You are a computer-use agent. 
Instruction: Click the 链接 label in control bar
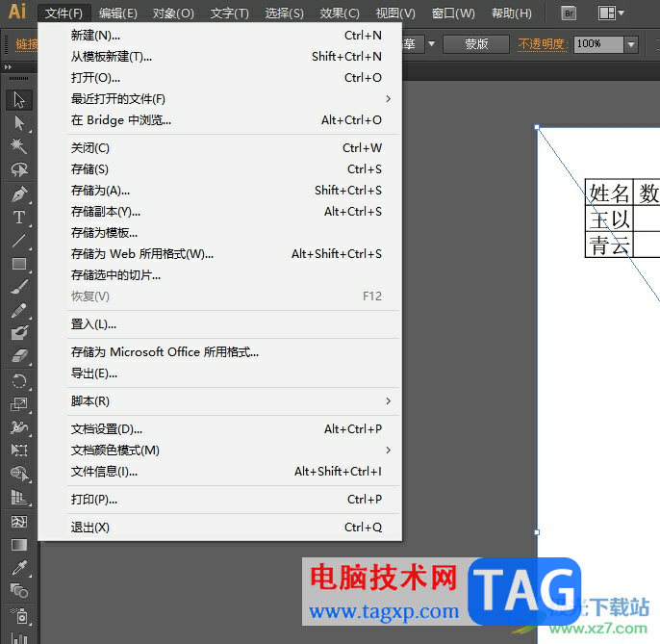coord(27,44)
